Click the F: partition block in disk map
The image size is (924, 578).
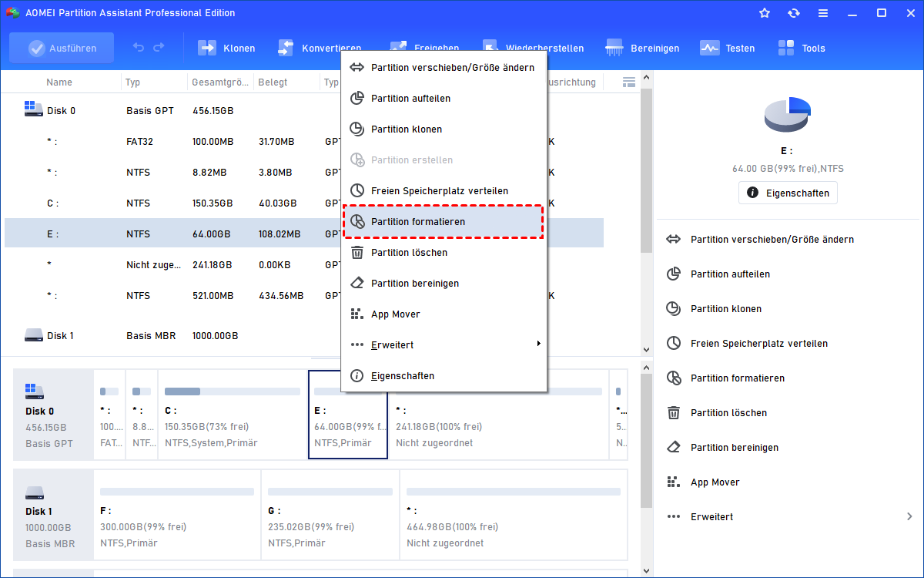coord(177,515)
